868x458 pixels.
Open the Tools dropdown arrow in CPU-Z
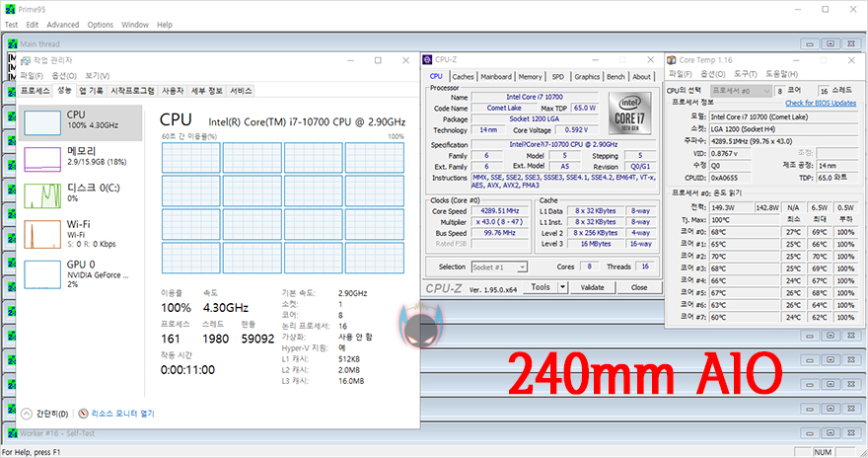(562, 287)
